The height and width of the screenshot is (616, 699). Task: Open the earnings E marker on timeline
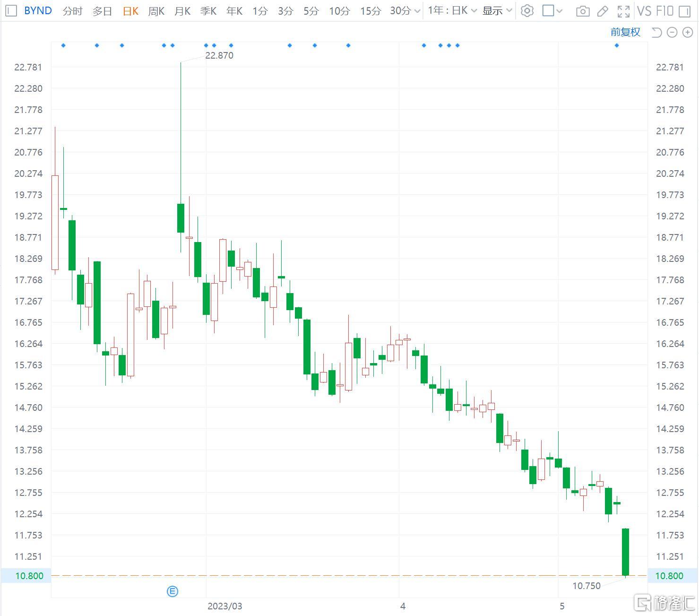pyautogui.click(x=173, y=591)
